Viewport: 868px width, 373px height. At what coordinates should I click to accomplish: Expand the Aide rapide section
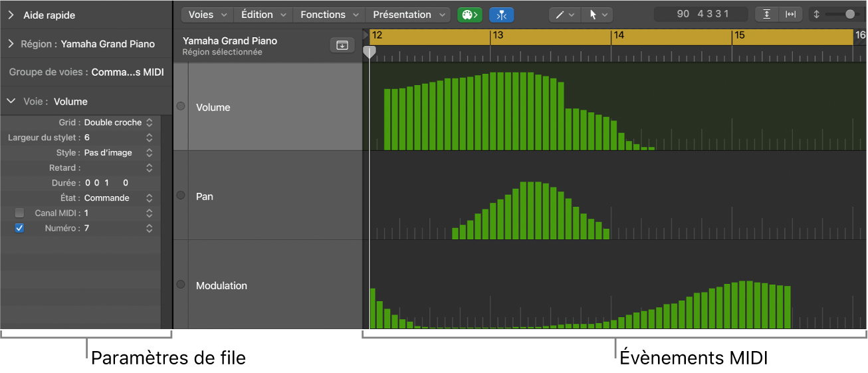[x=11, y=15]
